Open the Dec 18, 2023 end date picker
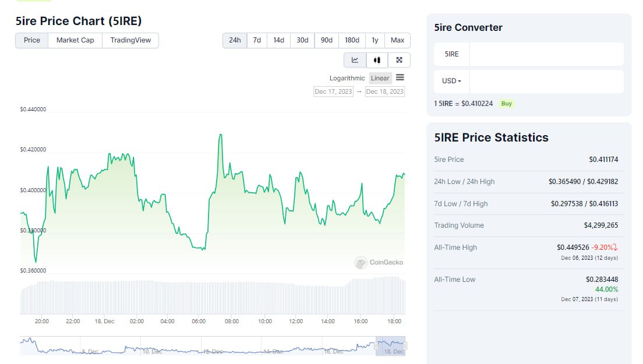 click(x=384, y=91)
